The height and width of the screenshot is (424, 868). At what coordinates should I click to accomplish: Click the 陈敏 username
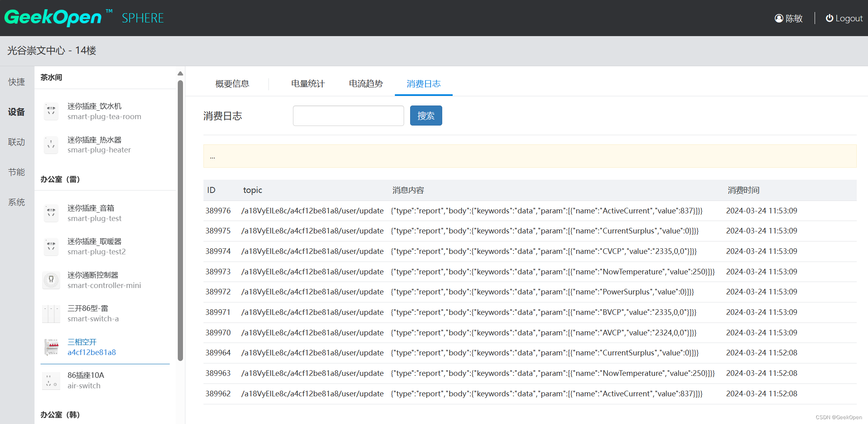[794, 18]
